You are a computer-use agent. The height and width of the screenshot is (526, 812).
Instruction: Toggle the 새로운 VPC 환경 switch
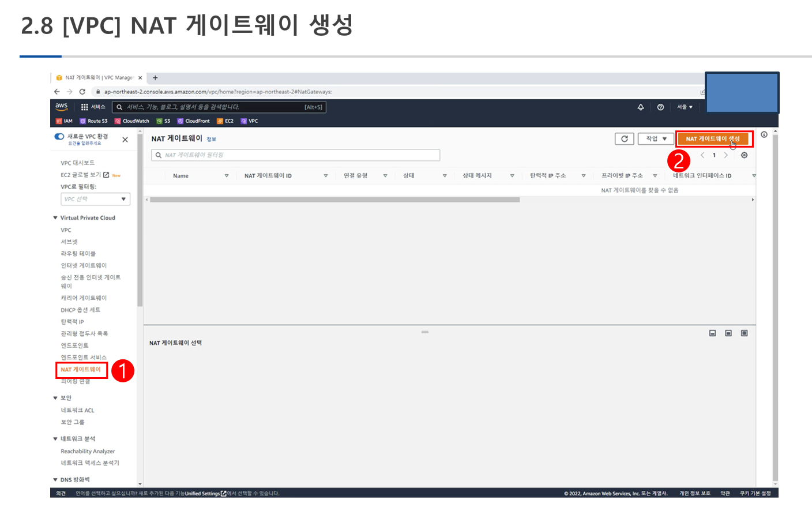point(59,137)
